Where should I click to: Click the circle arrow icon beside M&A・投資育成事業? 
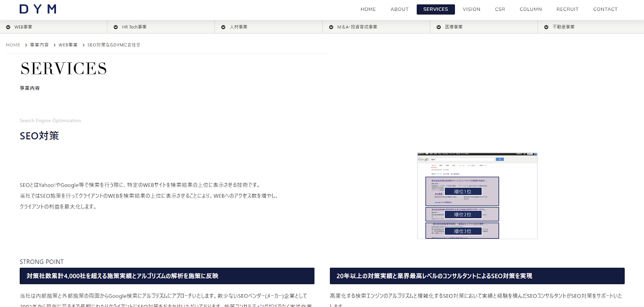pos(331,27)
